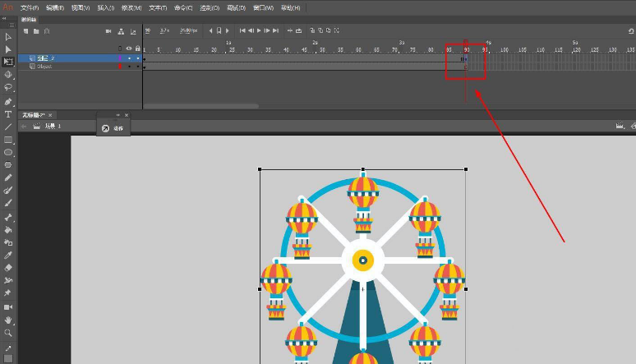This screenshot has width=636, height=364.
Task: Click the frame rate fps value field
Action: 189,30
